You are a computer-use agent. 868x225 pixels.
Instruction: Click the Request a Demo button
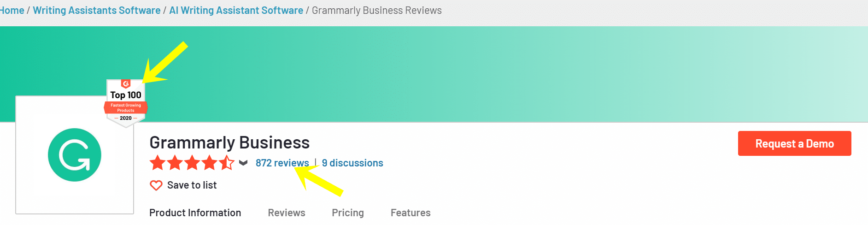click(x=795, y=143)
